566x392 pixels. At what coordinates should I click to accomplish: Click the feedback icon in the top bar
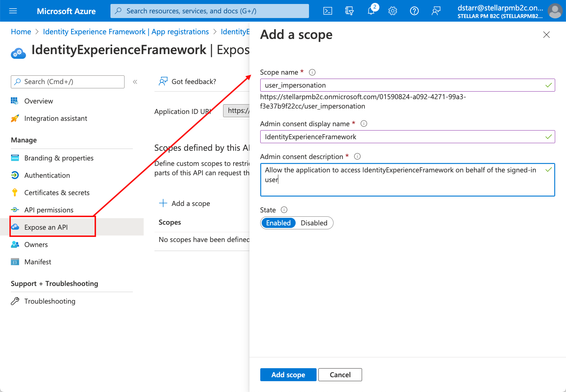436,11
